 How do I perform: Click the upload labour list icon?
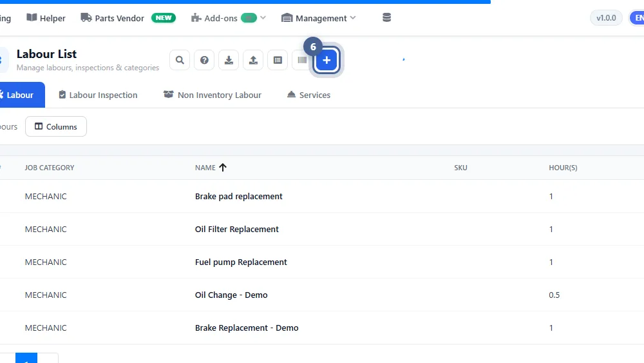[253, 60]
